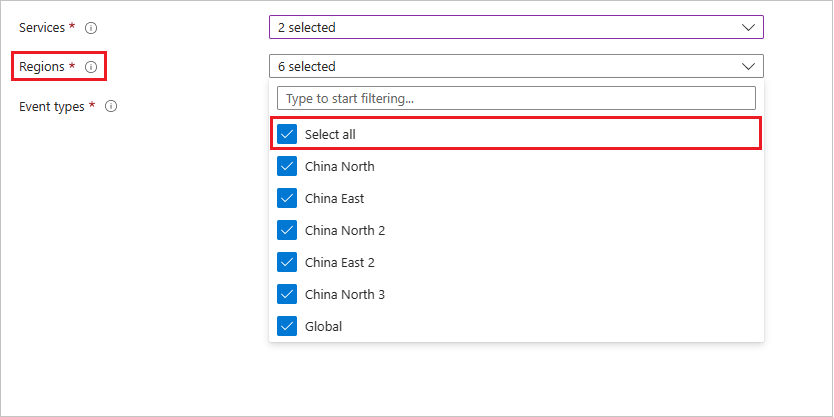Click the Event types field label

click(52, 106)
